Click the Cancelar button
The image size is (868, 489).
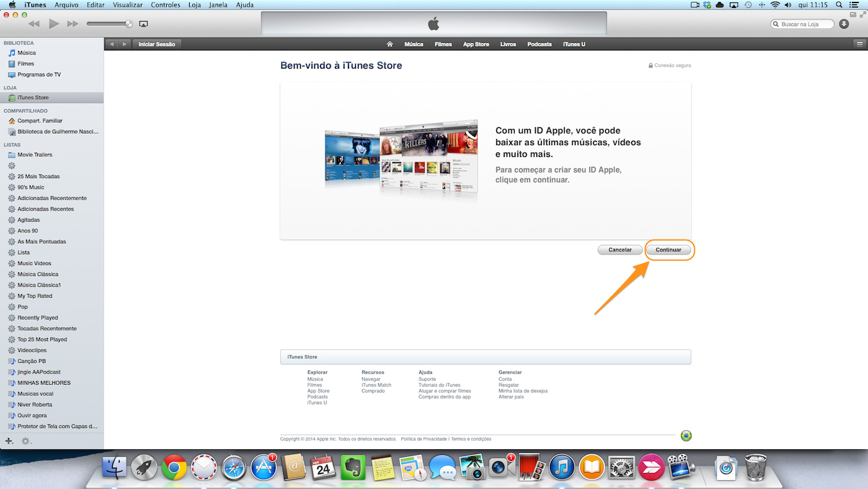(620, 250)
